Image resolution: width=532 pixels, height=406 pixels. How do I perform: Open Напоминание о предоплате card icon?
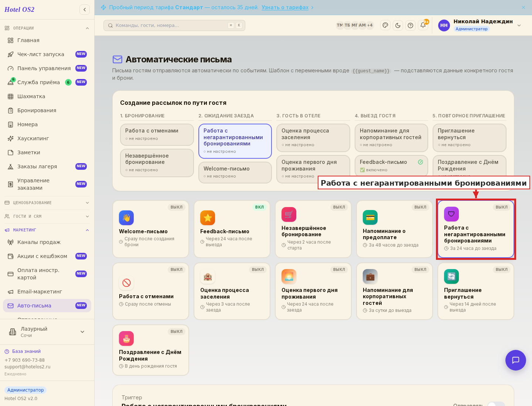coord(370,217)
